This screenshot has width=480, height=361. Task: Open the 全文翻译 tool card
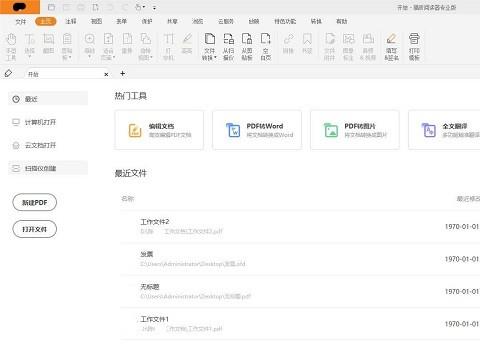click(444, 130)
